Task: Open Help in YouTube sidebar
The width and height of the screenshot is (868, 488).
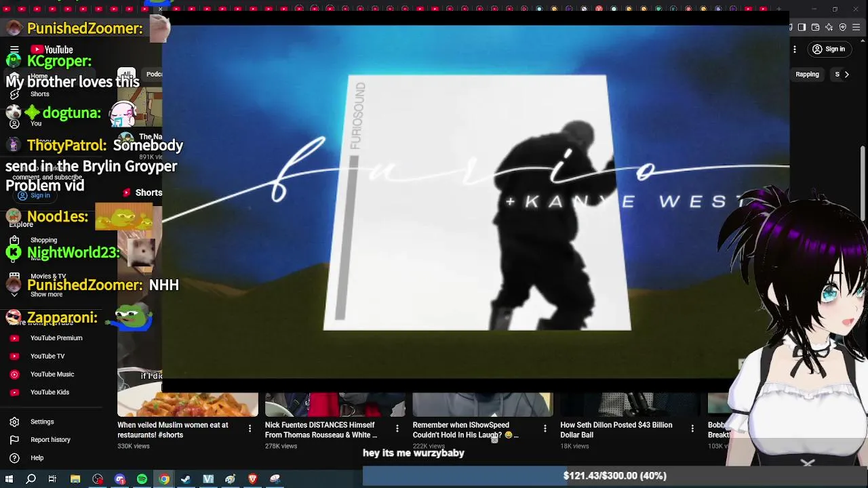Action: tap(37, 458)
